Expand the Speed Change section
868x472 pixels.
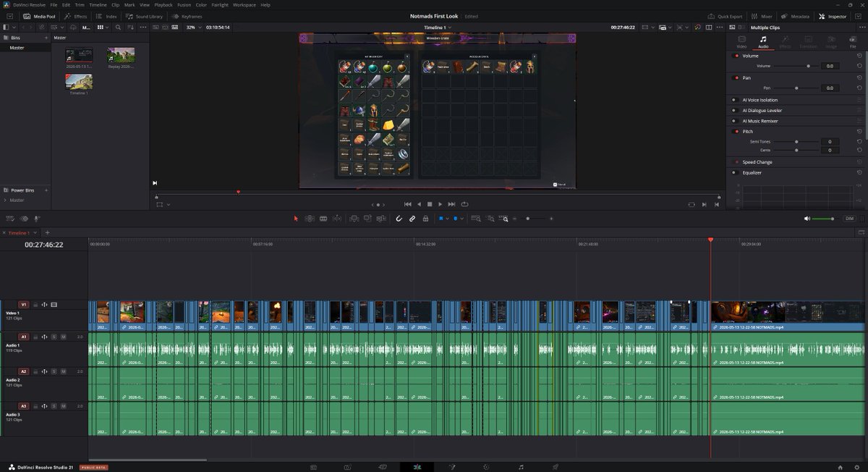(757, 162)
